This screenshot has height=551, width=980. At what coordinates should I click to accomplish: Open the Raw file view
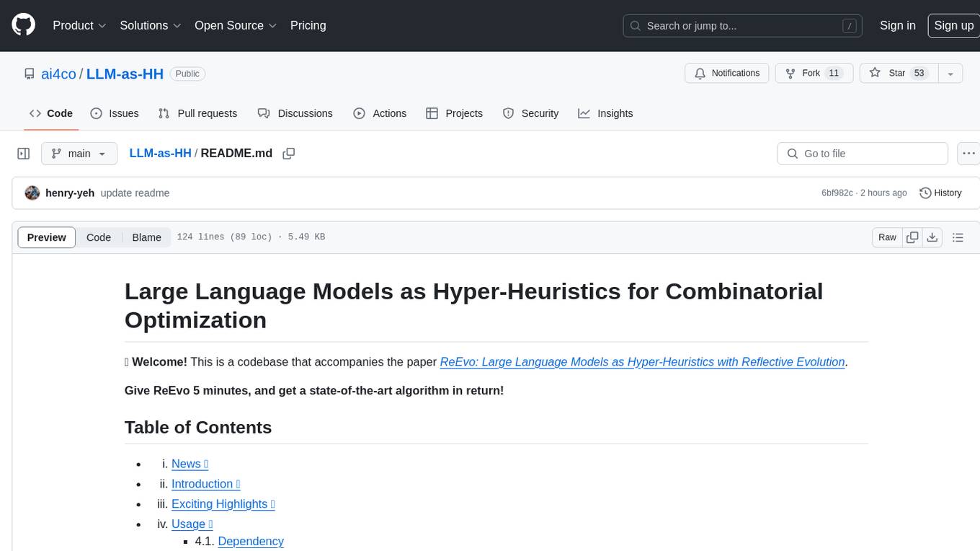point(887,237)
